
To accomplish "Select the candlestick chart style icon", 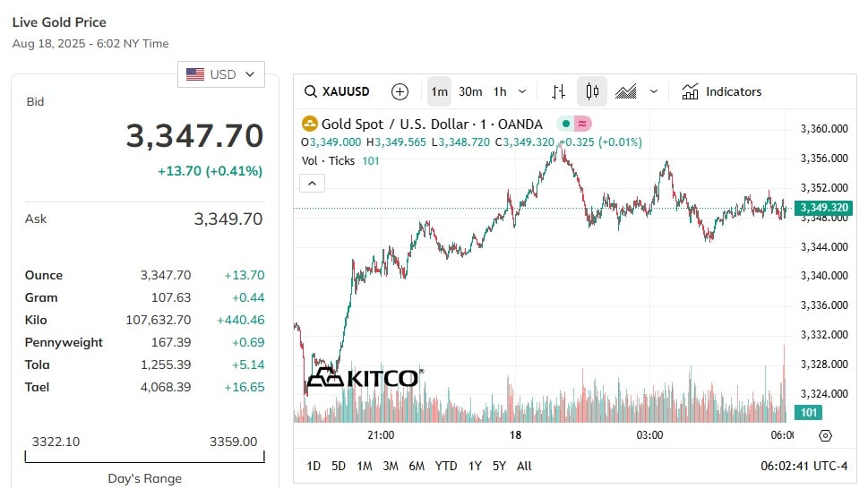I will point(592,92).
